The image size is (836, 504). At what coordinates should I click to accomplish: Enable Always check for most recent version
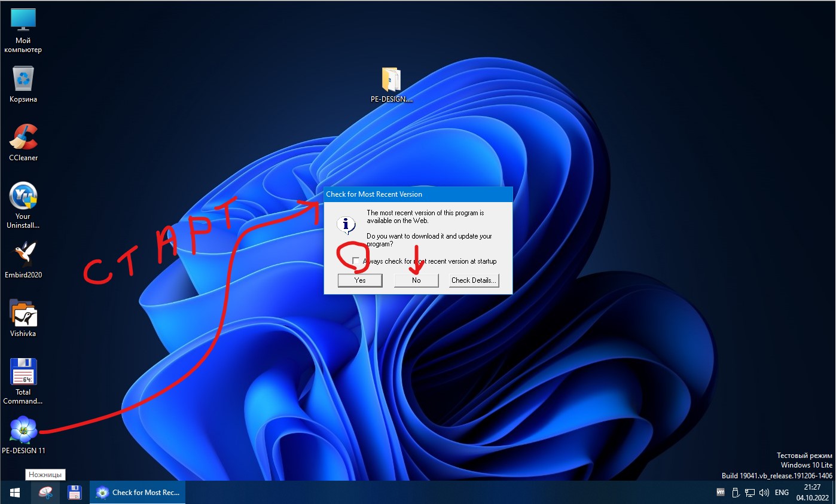click(356, 261)
